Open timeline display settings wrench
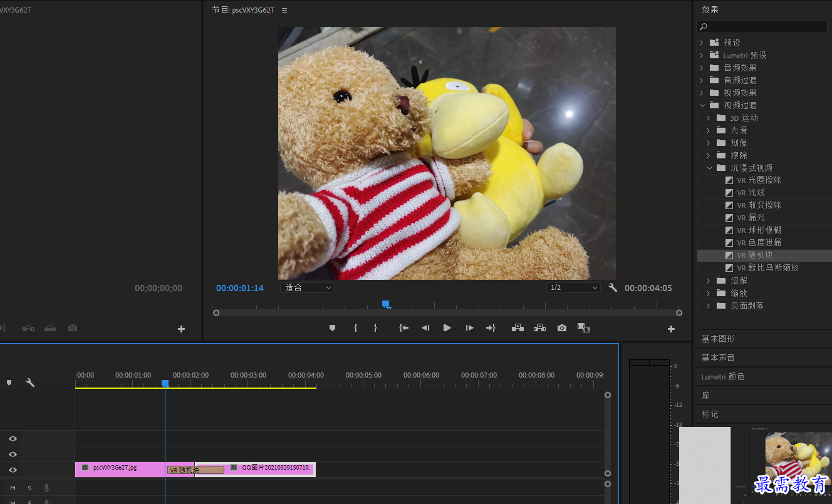The height and width of the screenshot is (504, 832). [x=29, y=383]
